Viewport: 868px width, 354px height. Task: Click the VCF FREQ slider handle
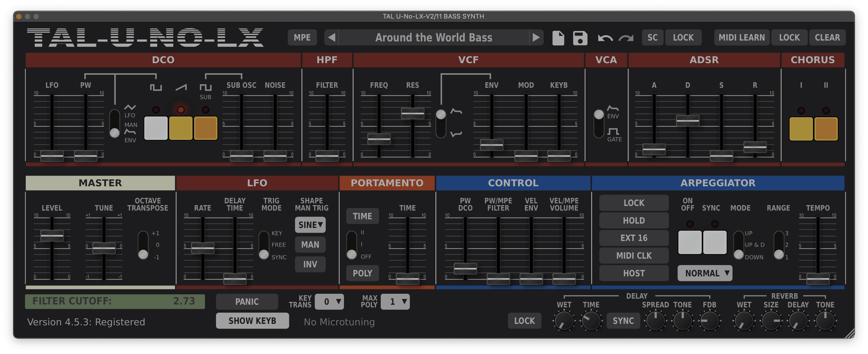point(379,138)
